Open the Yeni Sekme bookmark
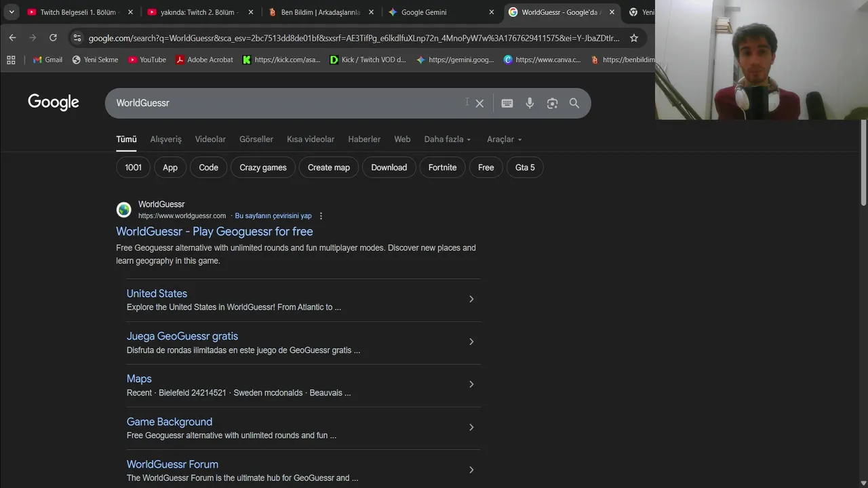The image size is (868, 488). point(95,60)
